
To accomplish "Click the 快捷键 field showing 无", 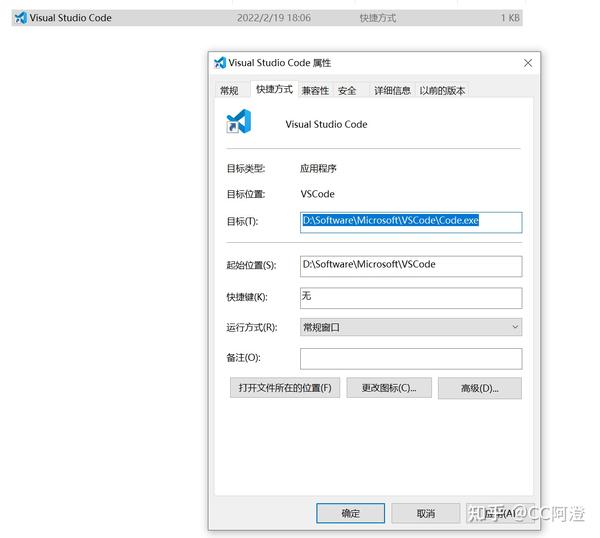I will [411, 298].
